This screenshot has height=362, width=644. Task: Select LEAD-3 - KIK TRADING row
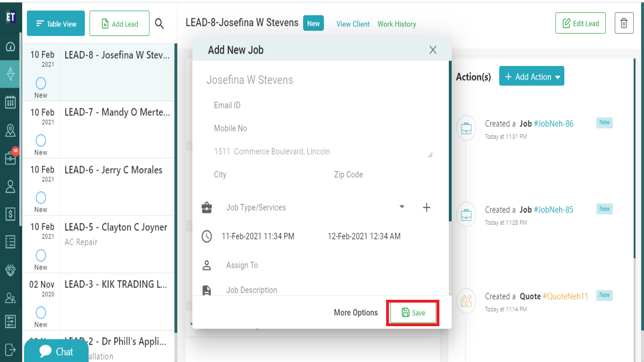point(98,302)
